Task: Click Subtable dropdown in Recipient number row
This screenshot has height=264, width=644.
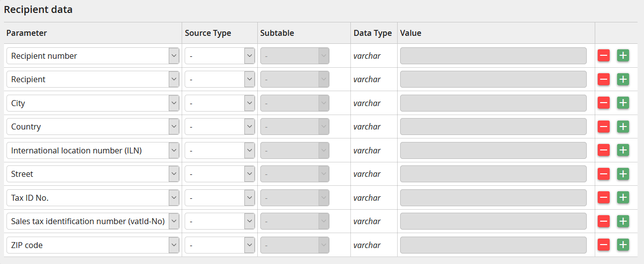Action: pos(295,56)
